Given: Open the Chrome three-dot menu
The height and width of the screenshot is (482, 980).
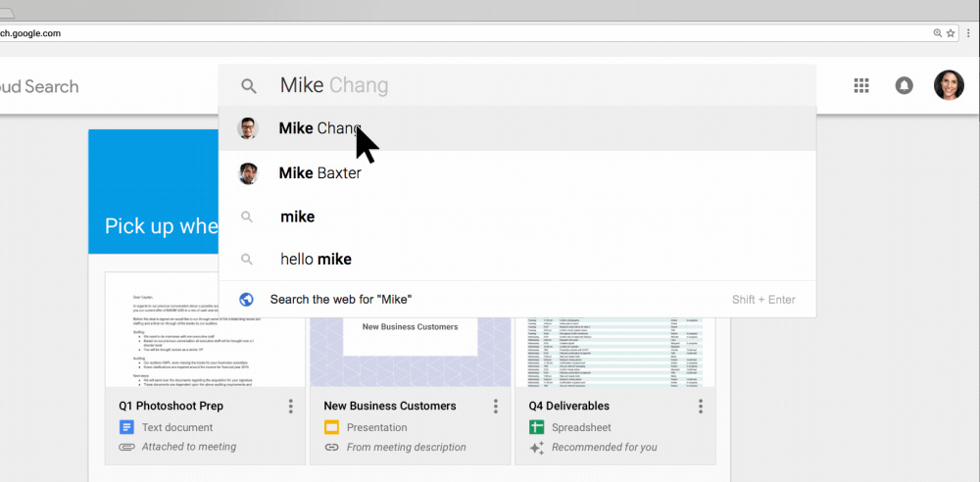Looking at the screenshot, I should (x=968, y=33).
